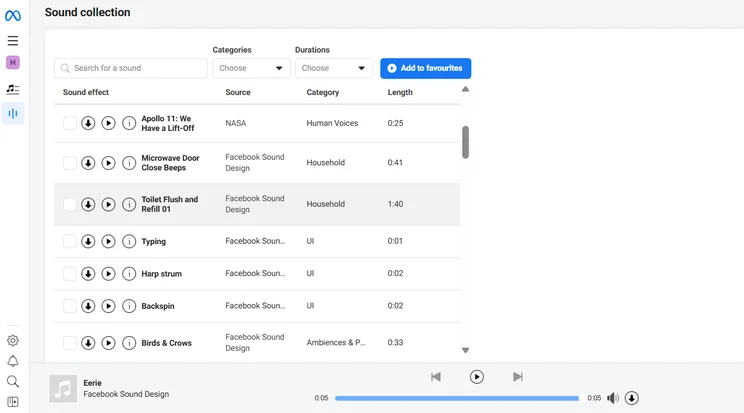Sort by Category column header
The image size is (744, 413).
point(323,92)
